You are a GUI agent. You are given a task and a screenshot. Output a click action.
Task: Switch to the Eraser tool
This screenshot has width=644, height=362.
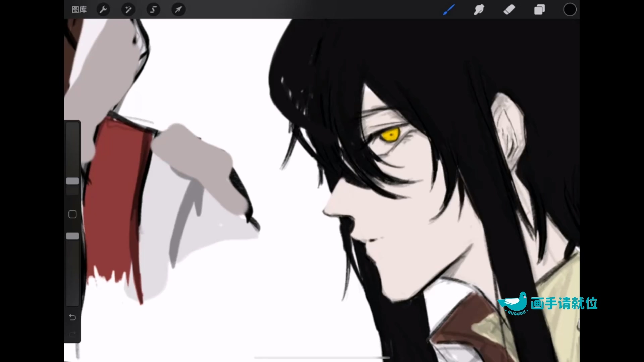coord(509,9)
